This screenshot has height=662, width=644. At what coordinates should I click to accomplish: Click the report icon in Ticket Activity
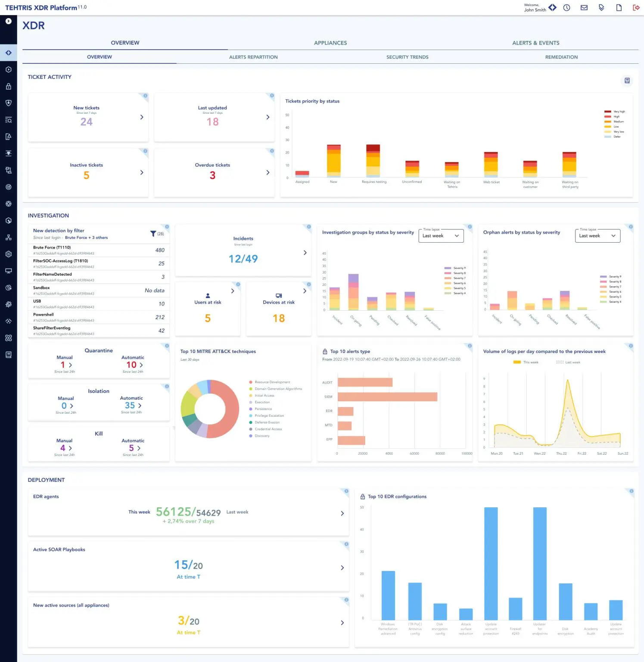click(627, 81)
